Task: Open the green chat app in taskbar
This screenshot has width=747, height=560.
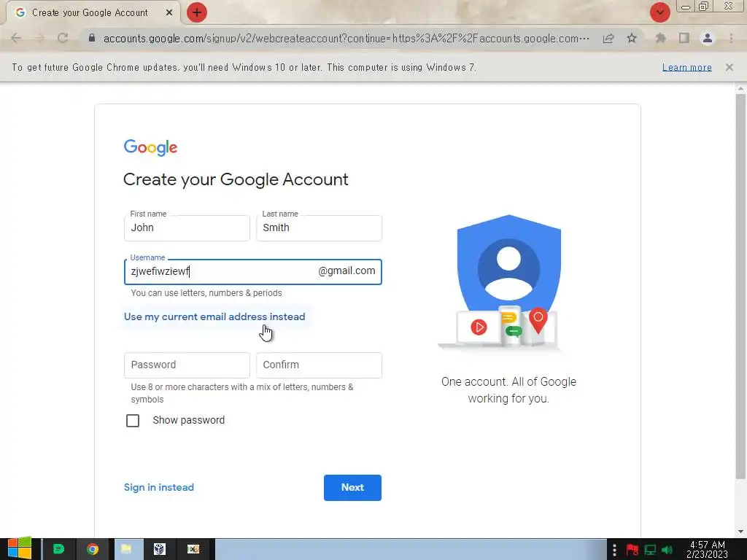Action: (x=58, y=550)
